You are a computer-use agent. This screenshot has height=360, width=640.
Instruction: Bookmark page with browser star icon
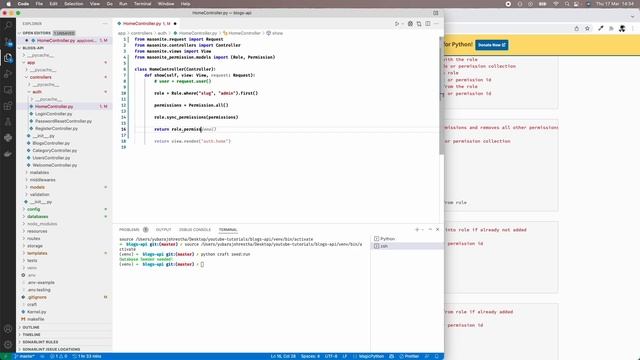click(587, 29)
